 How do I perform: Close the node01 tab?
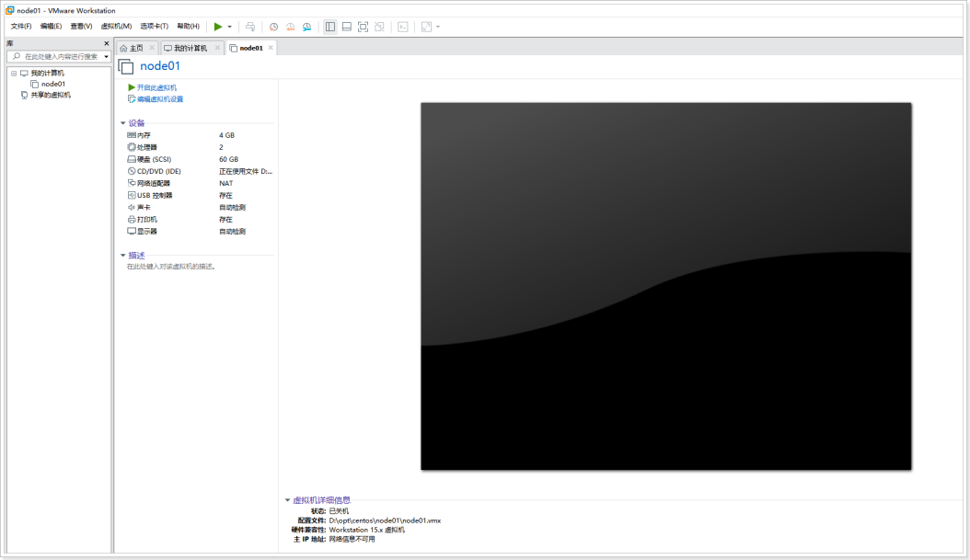tap(271, 48)
